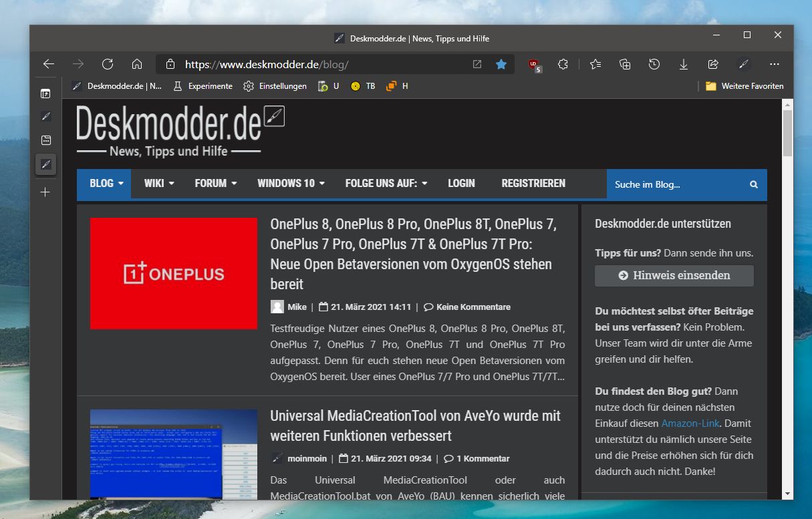The height and width of the screenshot is (519, 812).
Task: Open the OnePlus red thumbnail image
Action: pyautogui.click(x=174, y=273)
